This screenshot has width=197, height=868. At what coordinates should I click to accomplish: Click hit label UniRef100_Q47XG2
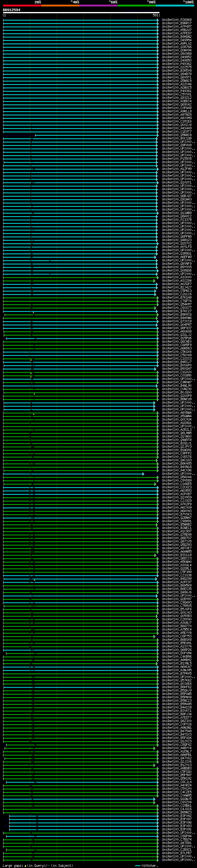(x=177, y=758)
